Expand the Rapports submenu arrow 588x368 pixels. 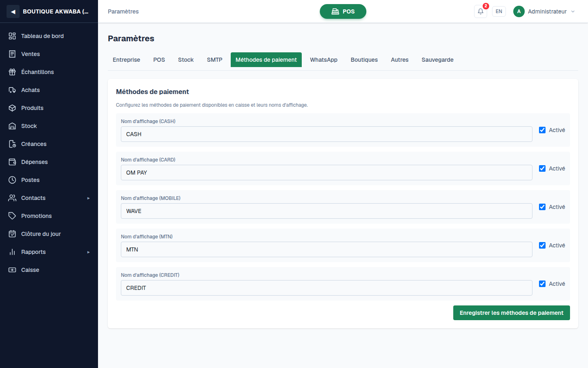coord(88,252)
